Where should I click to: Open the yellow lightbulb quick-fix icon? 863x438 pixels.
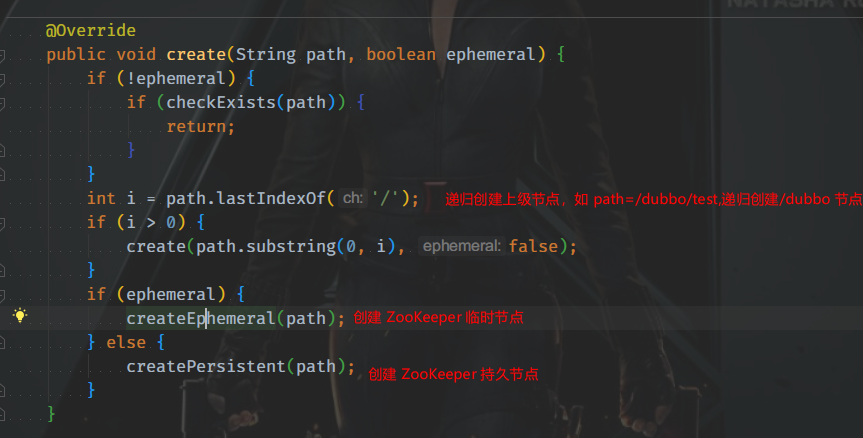pos(20,315)
